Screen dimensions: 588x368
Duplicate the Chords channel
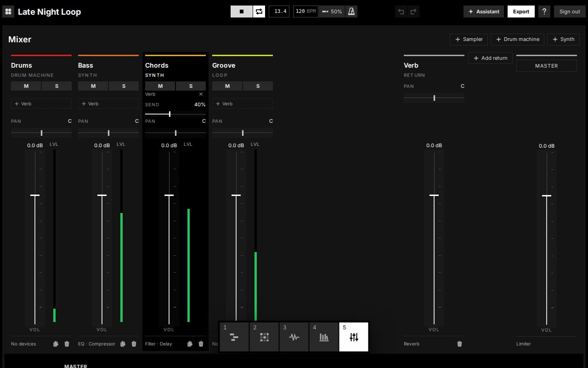190,344
